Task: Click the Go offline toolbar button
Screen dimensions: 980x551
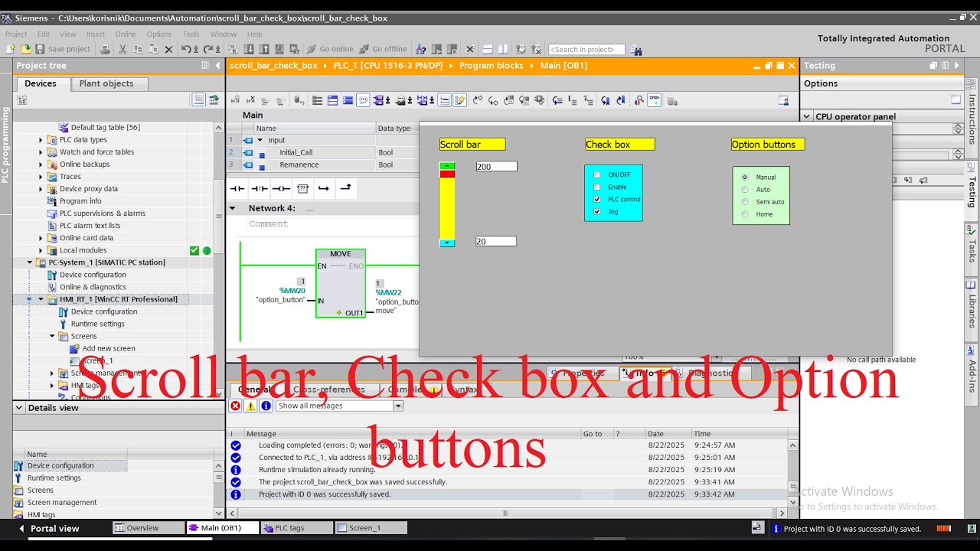Action: pos(383,49)
